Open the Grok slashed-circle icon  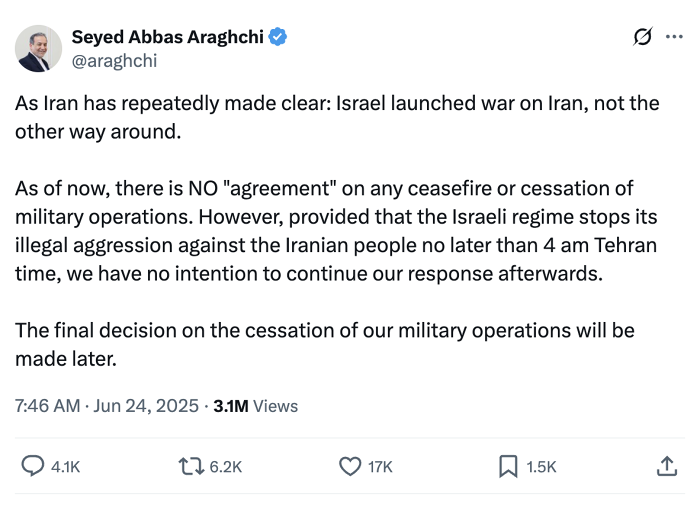tap(643, 37)
